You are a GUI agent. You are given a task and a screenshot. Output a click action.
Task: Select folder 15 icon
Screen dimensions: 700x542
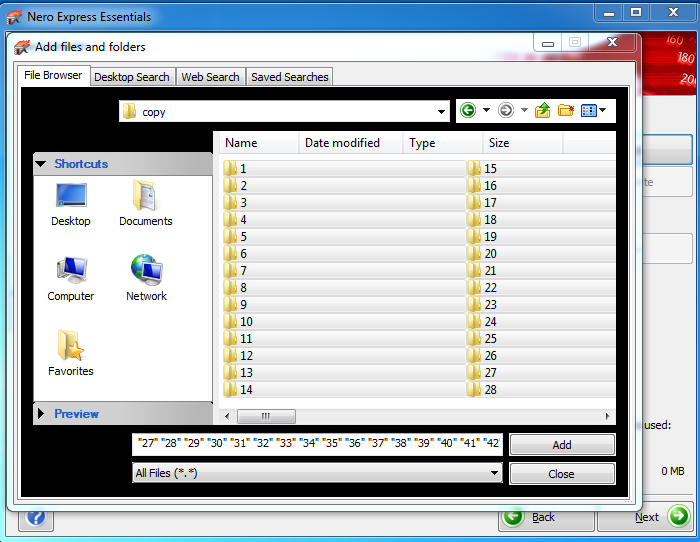tap(474, 168)
